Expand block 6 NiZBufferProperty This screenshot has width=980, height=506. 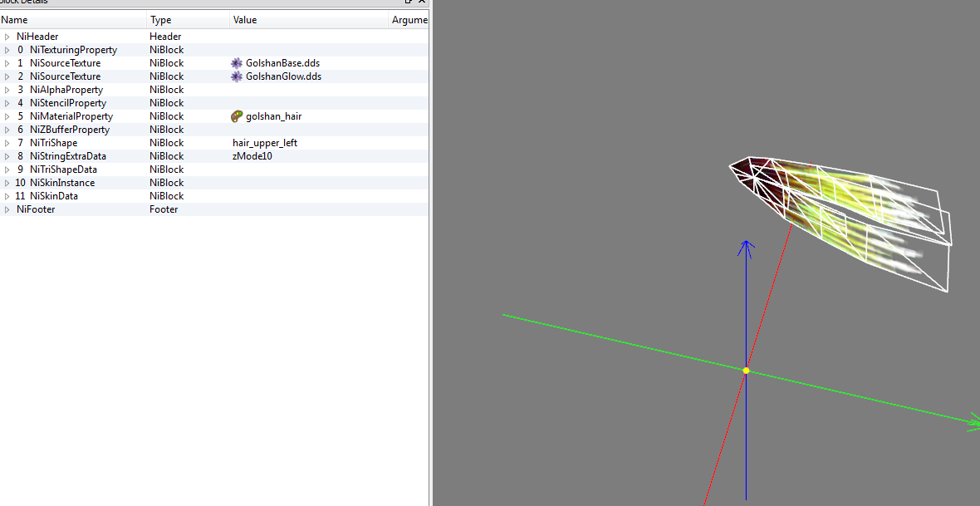point(7,130)
